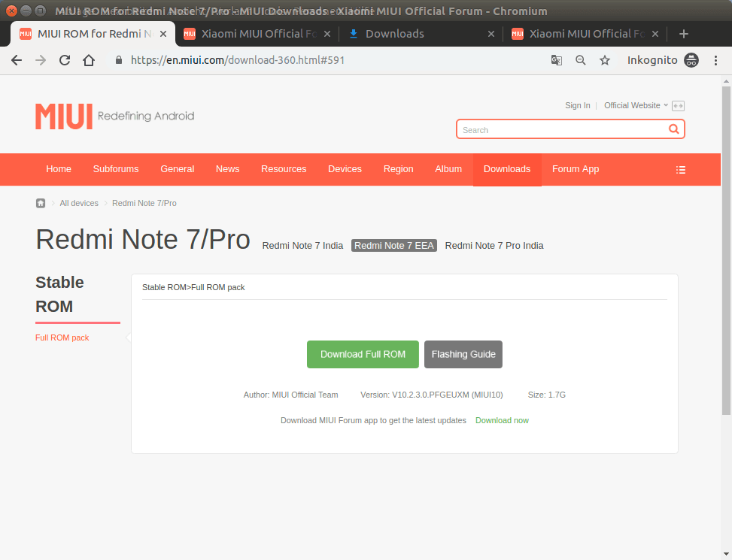The width and height of the screenshot is (732, 560).
Task: Click the Redmi Note 7/Pro breadcrumb link
Action: (144, 203)
